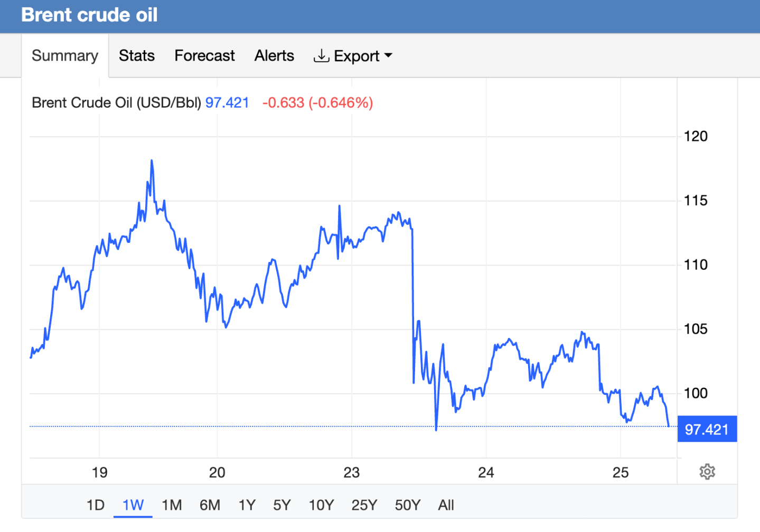Open the Alerts tab
This screenshot has height=532, width=760.
(274, 55)
